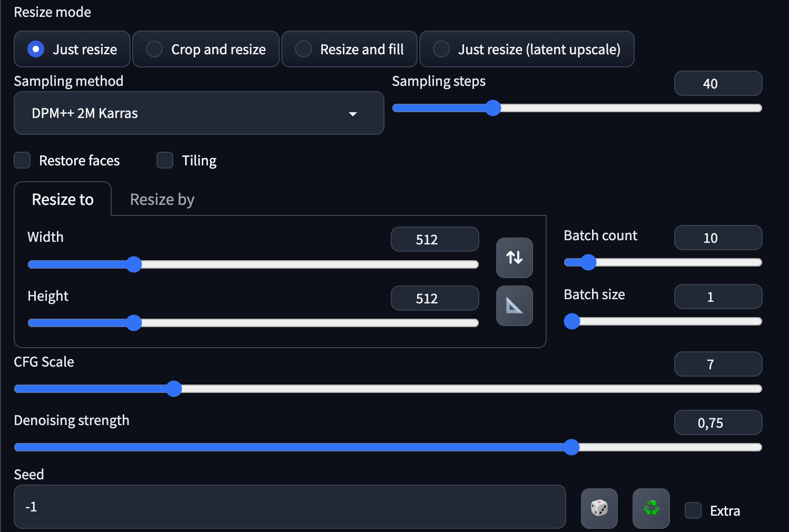The width and height of the screenshot is (789, 532).
Task: Click the Batch count slider
Action: pyautogui.click(x=663, y=262)
